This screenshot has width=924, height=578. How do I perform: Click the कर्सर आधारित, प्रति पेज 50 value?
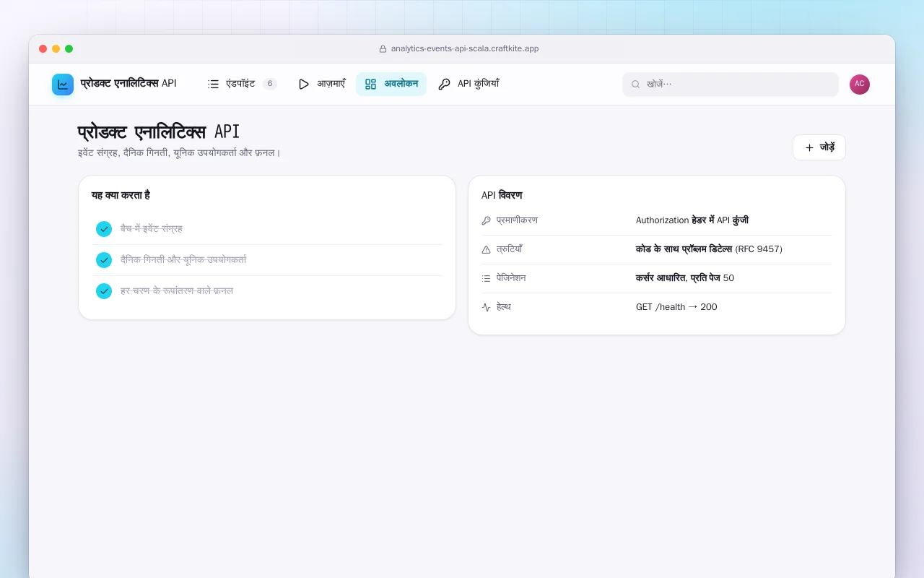pyautogui.click(x=685, y=278)
